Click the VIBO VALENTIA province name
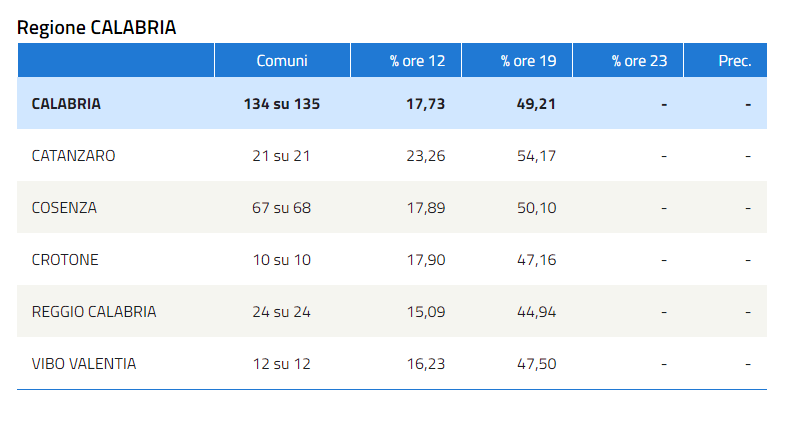This screenshot has height=422, width=799. [x=84, y=364]
